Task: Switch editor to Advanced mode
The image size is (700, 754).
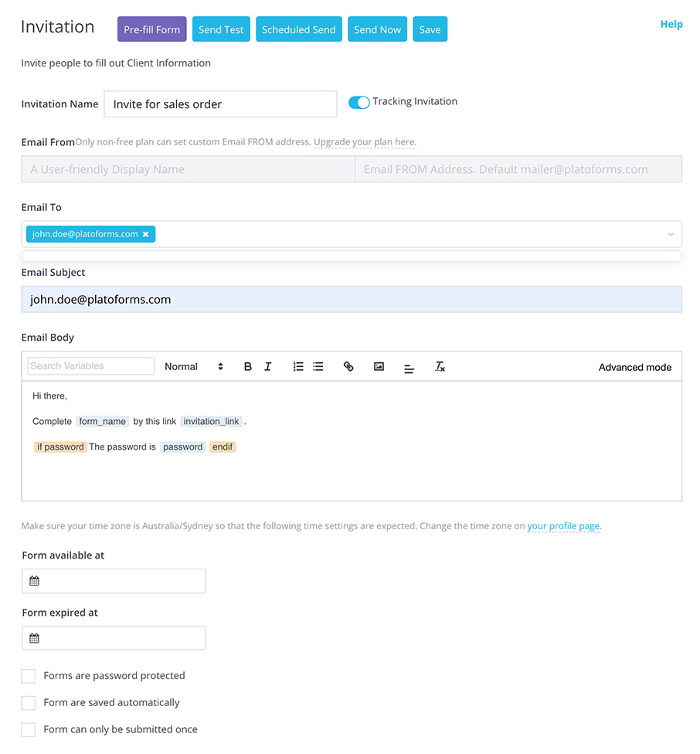Action: (x=634, y=367)
